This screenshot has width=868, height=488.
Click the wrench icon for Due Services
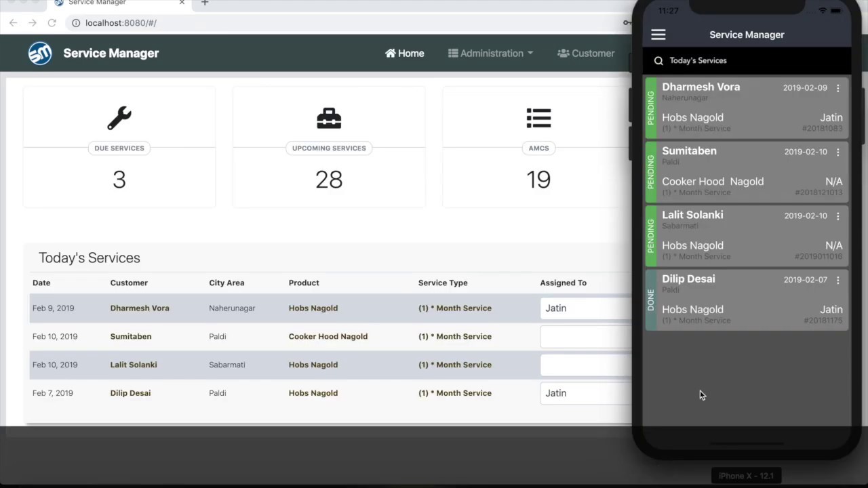(x=119, y=118)
